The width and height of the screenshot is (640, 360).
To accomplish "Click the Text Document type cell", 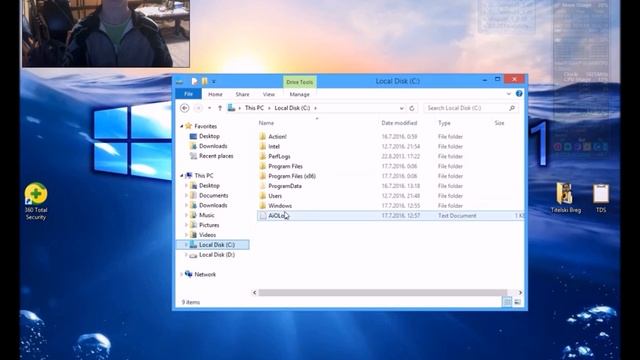I will point(457,216).
